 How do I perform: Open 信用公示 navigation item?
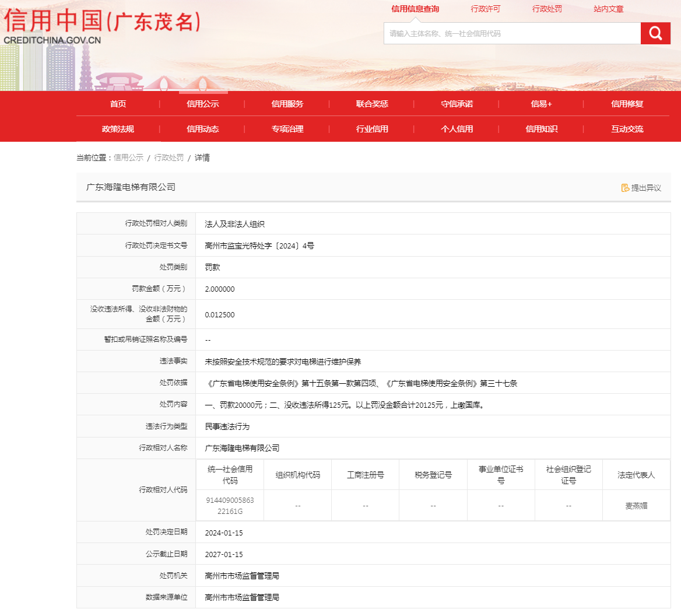203,104
